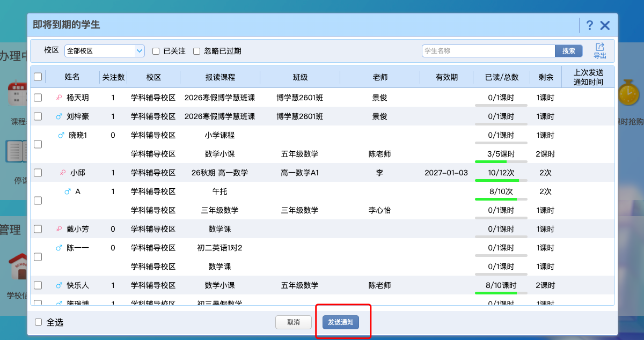
Task: Click the class name 高一数学A1
Action: tap(299, 173)
